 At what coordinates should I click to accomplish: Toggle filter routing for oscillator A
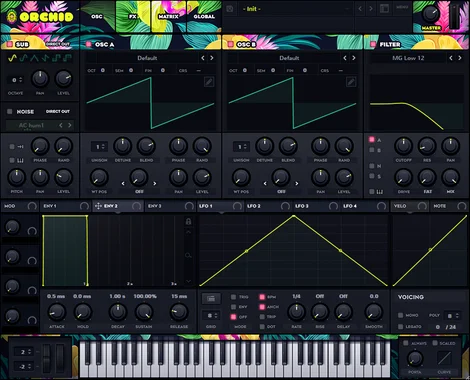tap(372, 140)
